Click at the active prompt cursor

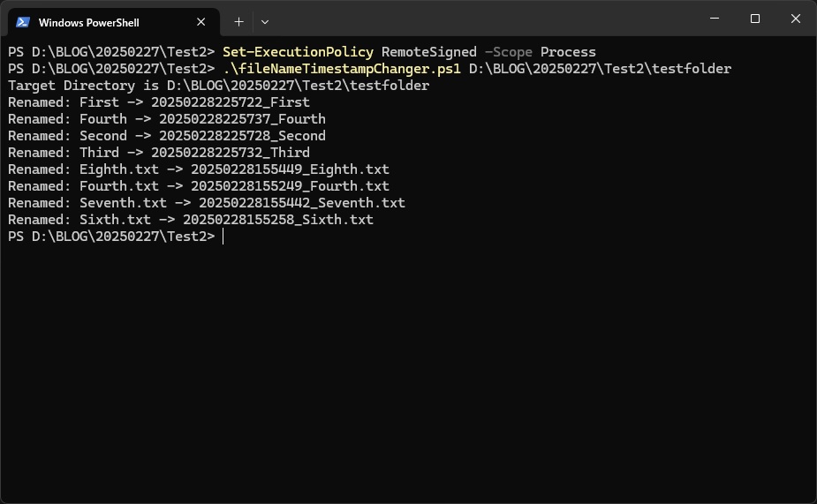[223, 237]
